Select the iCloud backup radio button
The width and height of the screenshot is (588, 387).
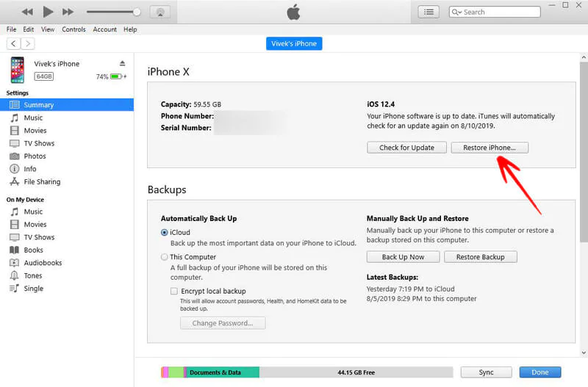(x=164, y=232)
